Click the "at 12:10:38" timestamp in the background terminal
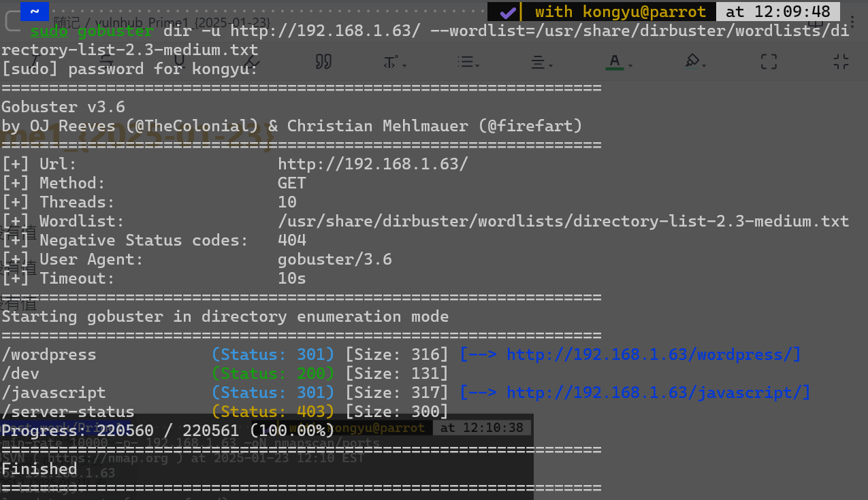 click(x=482, y=428)
